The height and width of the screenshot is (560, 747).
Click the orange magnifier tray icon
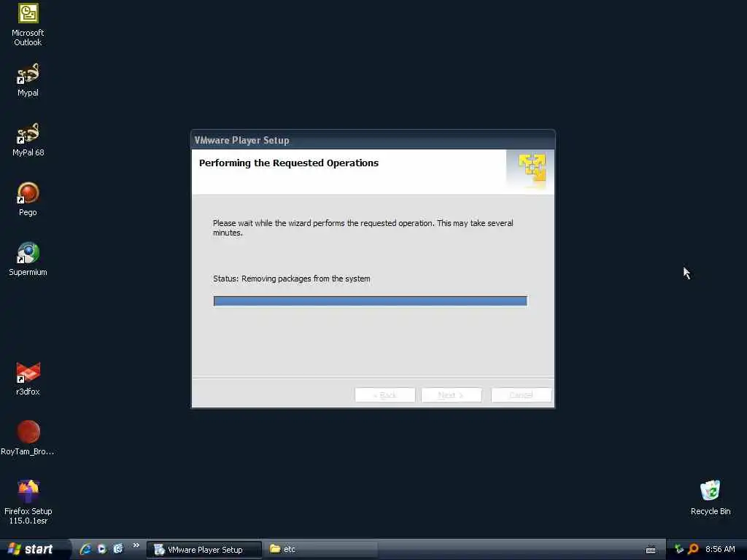point(693,550)
